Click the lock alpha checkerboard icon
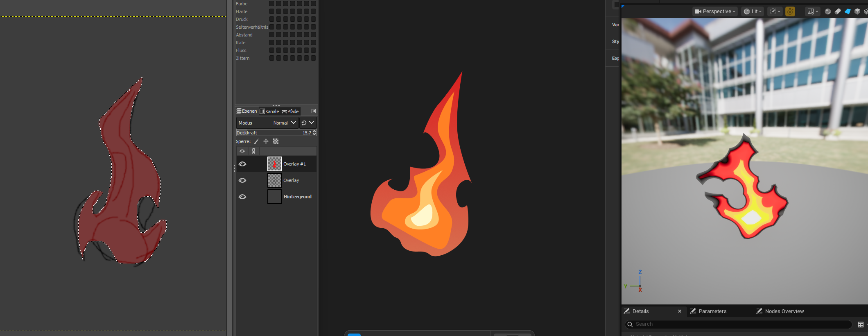Image resolution: width=868 pixels, height=336 pixels. pos(276,141)
